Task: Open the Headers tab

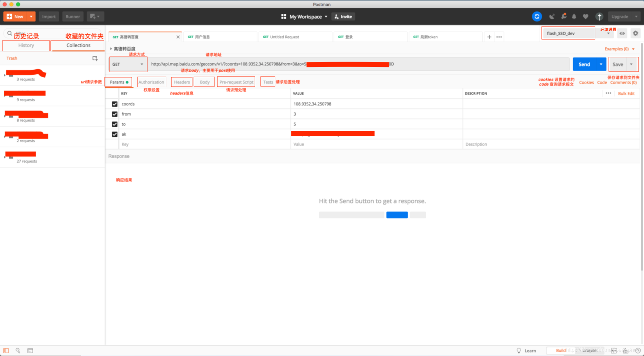Action: point(182,82)
